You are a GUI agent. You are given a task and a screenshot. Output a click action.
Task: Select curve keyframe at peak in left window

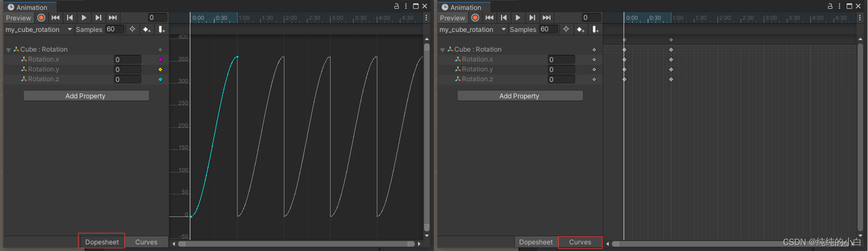[x=237, y=57]
